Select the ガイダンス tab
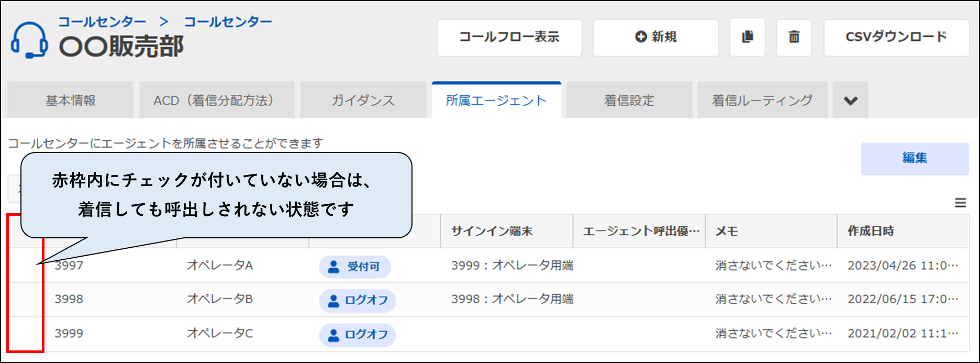Image resolution: width=980 pixels, height=363 pixels. tap(363, 101)
